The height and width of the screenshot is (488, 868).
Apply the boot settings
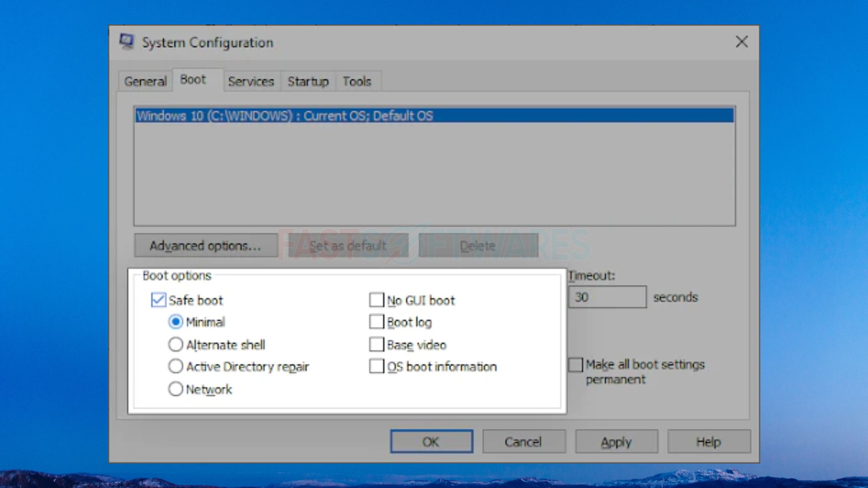[x=616, y=441]
